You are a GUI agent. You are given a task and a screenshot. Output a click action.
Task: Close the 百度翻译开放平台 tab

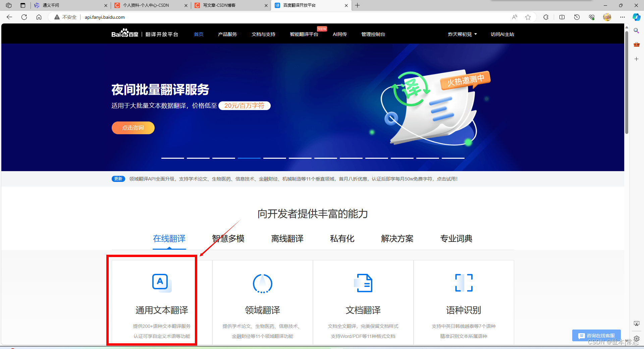(346, 5)
